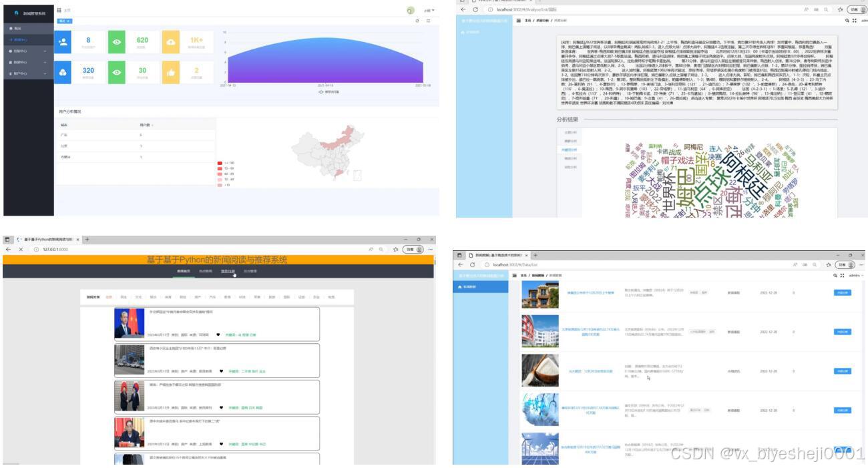Click the search icon in the word-cloud analysis page header
868x468 pixels.
(846, 21)
